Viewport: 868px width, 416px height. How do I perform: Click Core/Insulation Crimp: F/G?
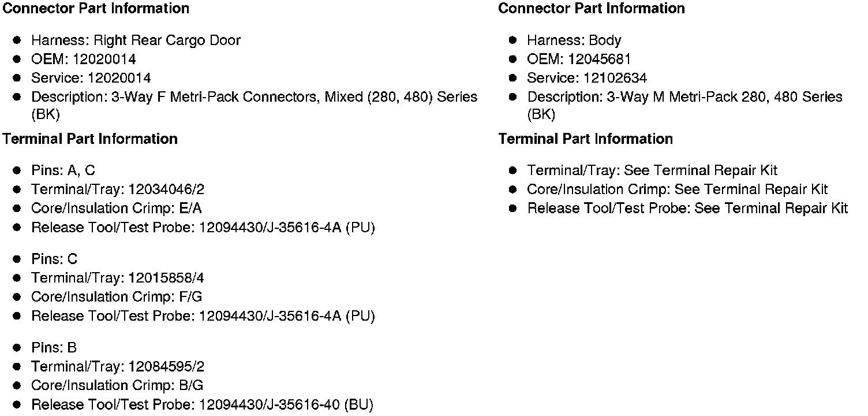coord(117,297)
